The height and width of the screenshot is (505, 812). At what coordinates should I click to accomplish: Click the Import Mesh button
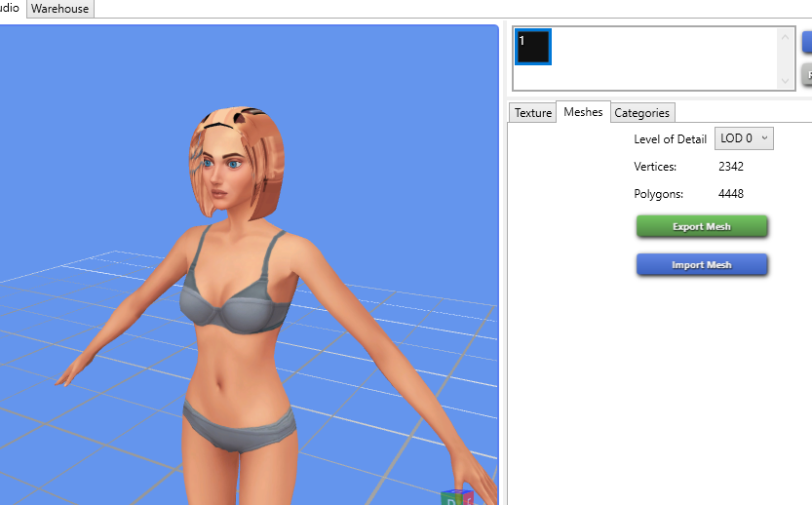point(702,264)
